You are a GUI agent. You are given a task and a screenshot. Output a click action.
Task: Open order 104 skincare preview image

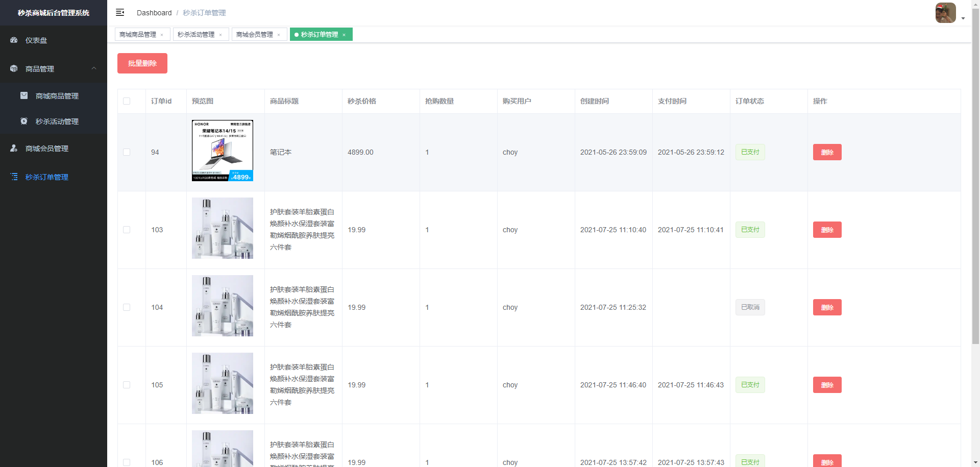223,306
